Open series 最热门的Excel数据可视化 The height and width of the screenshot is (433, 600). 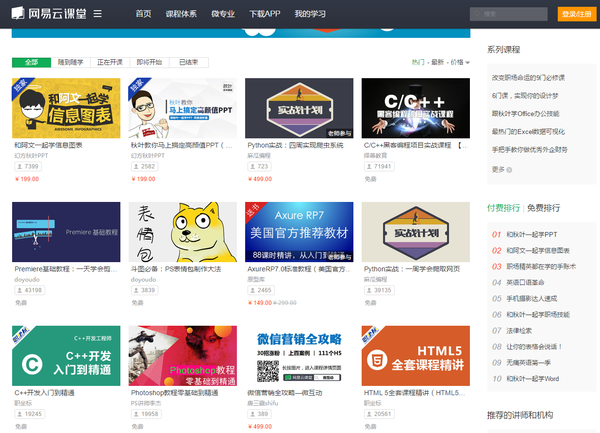(528, 132)
